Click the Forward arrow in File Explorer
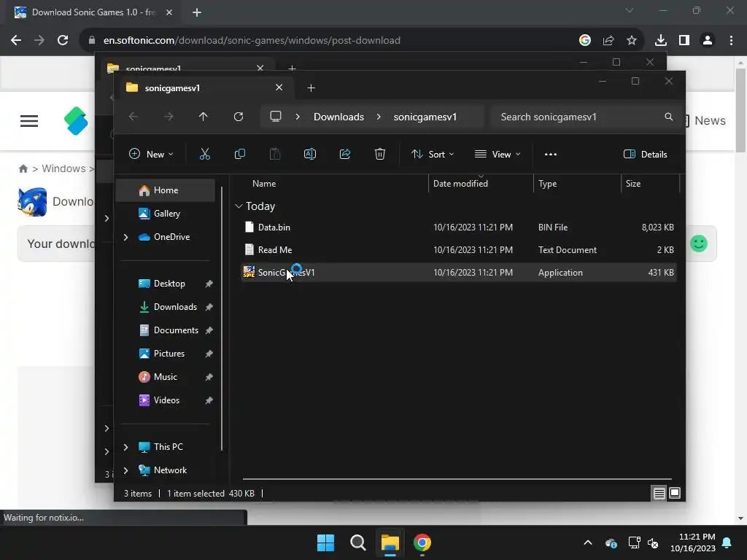The height and width of the screenshot is (560, 747). (169, 117)
